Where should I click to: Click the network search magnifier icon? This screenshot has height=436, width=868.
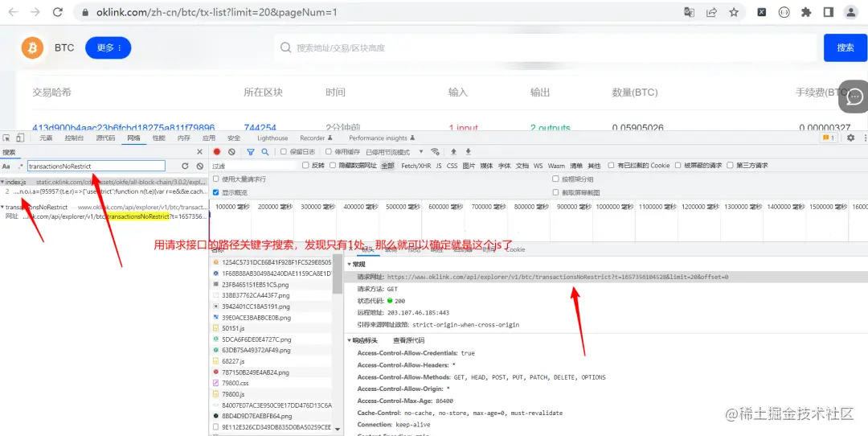(265, 152)
